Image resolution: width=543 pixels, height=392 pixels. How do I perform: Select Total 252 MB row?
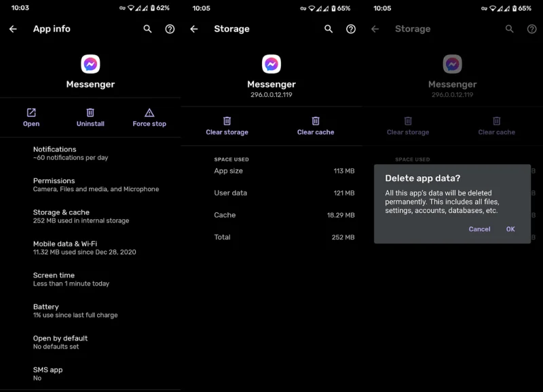tap(284, 237)
